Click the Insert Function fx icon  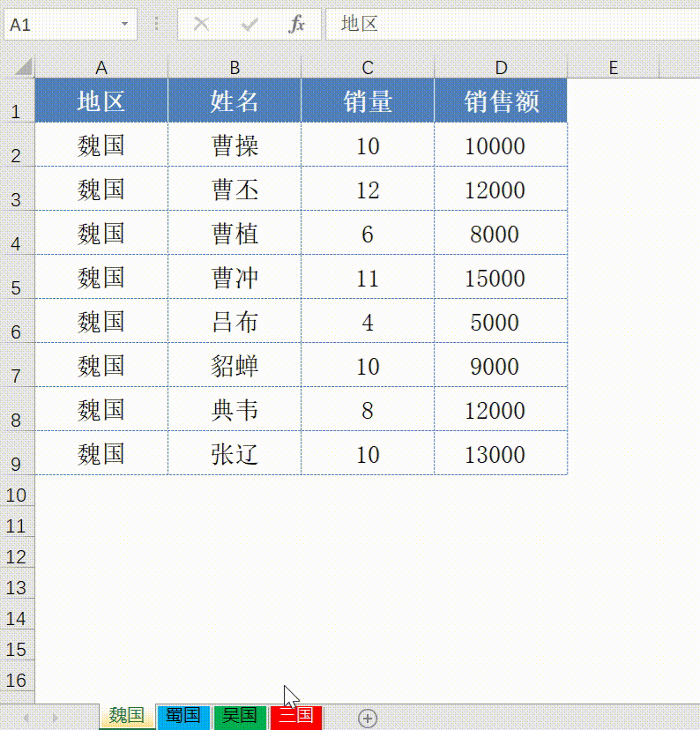(x=297, y=25)
